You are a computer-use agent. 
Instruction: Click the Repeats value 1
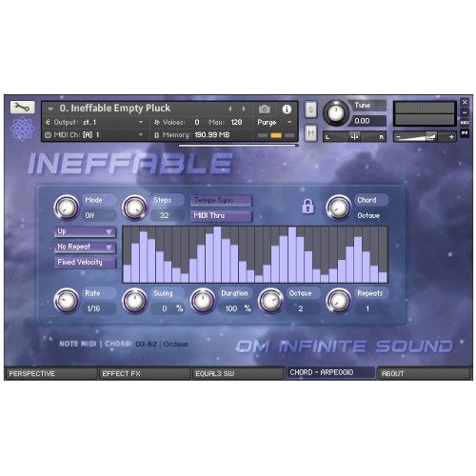click(x=367, y=308)
